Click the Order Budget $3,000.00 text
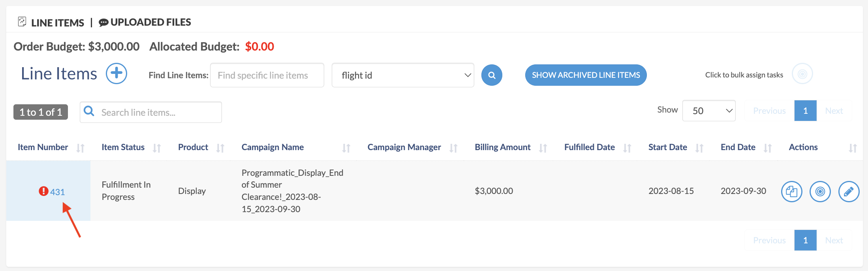 tap(76, 47)
